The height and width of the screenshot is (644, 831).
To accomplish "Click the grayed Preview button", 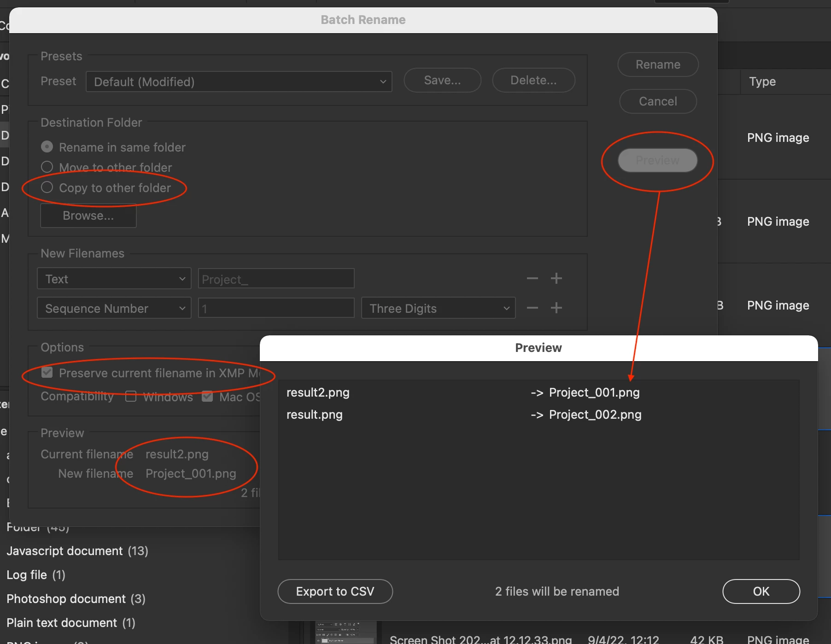I will pyautogui.click(x=657, y=160).
